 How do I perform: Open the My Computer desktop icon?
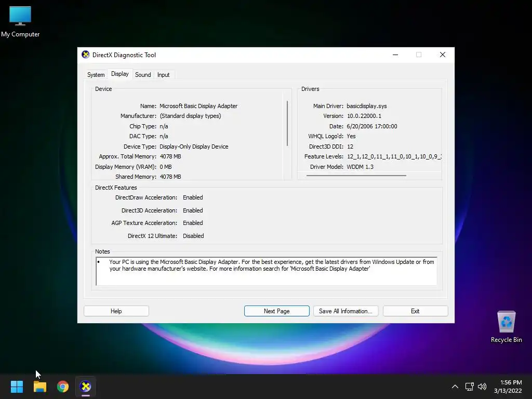pos(20,22)
